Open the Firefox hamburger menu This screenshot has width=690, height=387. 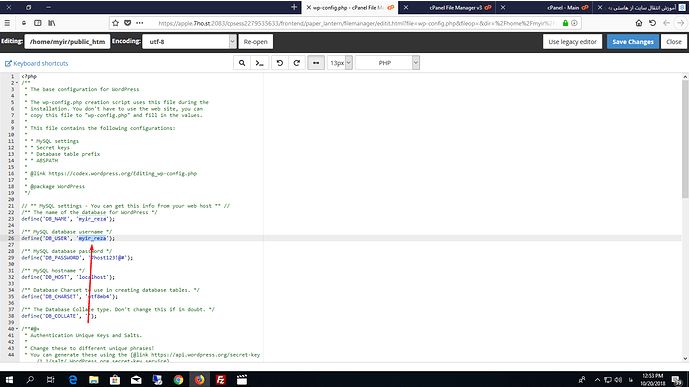(x=7, y=23)
